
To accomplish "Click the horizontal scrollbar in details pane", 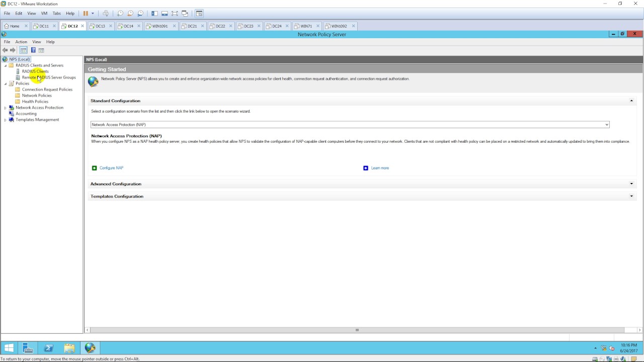I will pos(357,330).
